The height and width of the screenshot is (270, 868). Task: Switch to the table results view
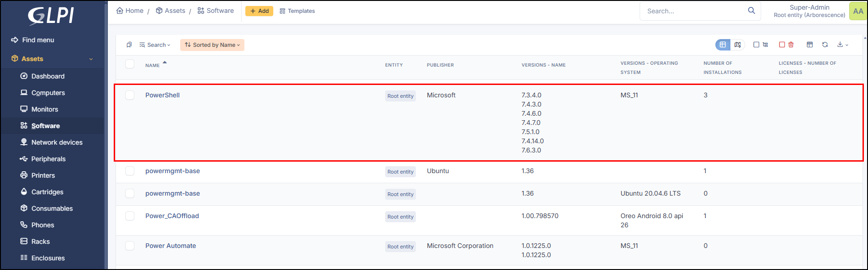pyautogui.click(x=723, y=45)
